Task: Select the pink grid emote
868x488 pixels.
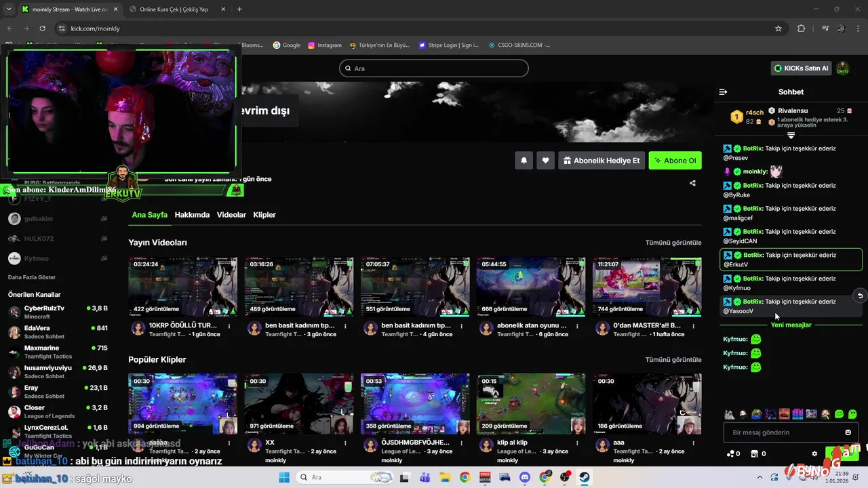Action: click(797, 414)
